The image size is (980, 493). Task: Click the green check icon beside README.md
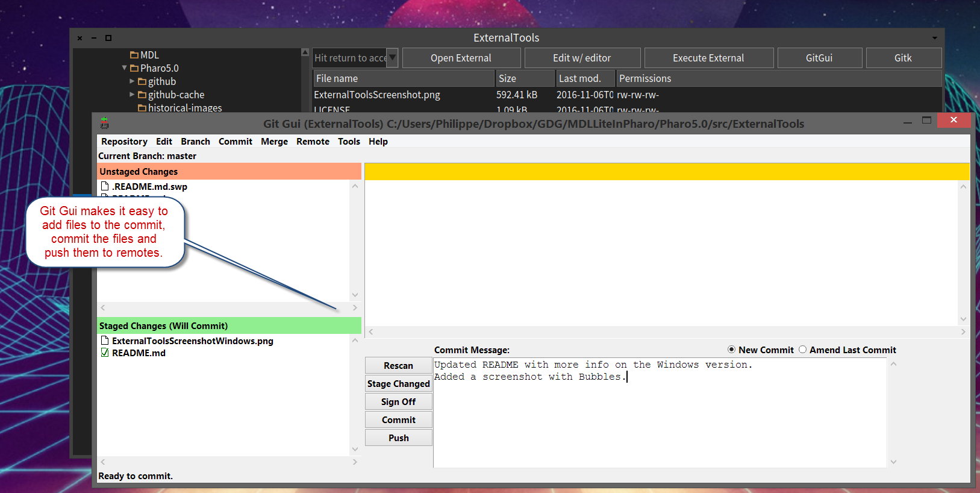(x=105, y=353)
